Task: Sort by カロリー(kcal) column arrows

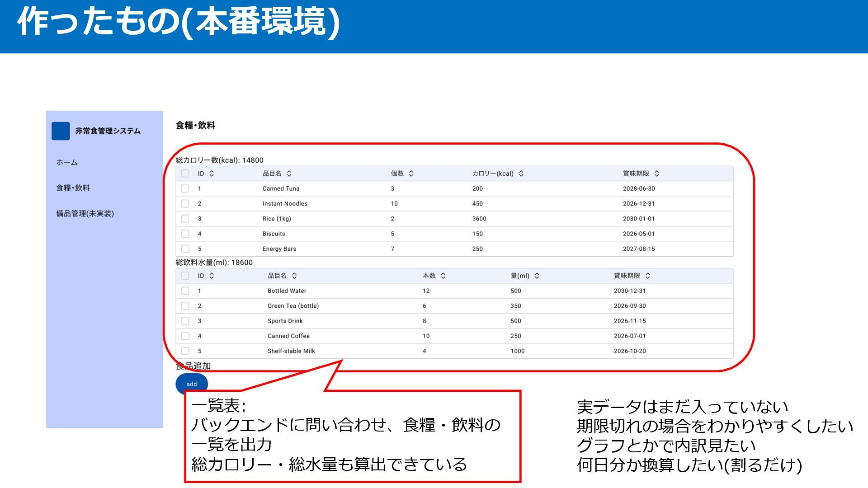Action: (x=521, y=174)
